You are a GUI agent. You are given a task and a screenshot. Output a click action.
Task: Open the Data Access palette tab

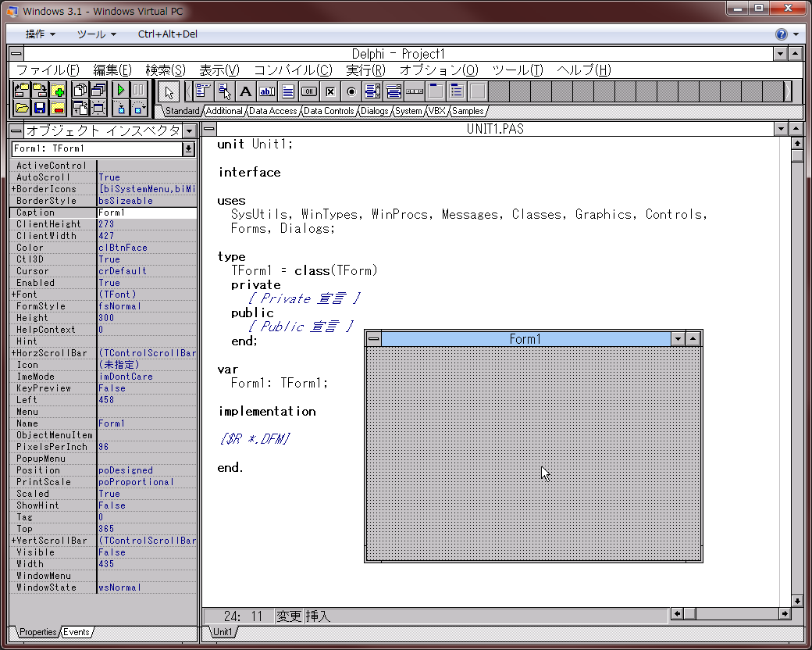272,111
